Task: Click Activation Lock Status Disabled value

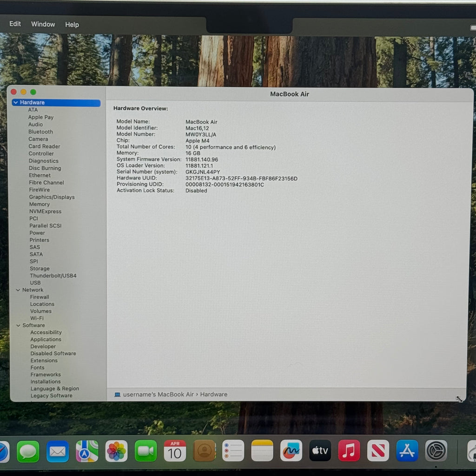Action: (196, 191)
